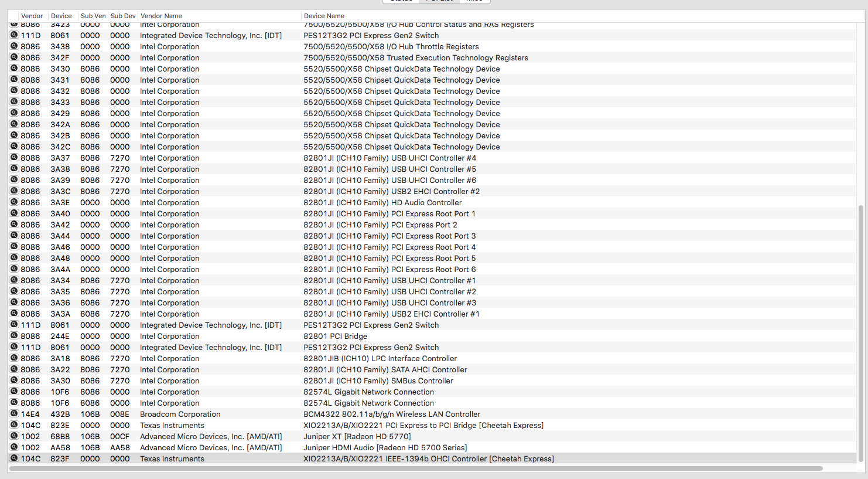Select 'BCM4322 802.11a/b/g/n Wireless LAN Controller' text

click(x=392, y=414)
